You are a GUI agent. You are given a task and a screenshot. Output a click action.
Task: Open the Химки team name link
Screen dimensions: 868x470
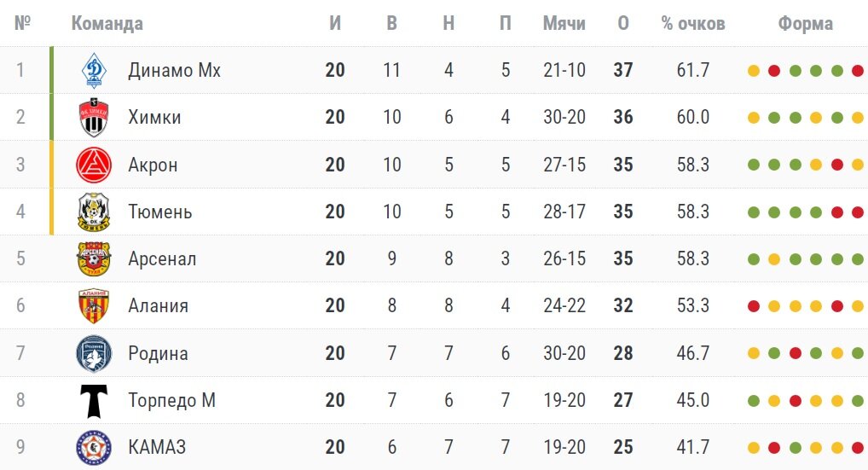(x=154, y=118)
